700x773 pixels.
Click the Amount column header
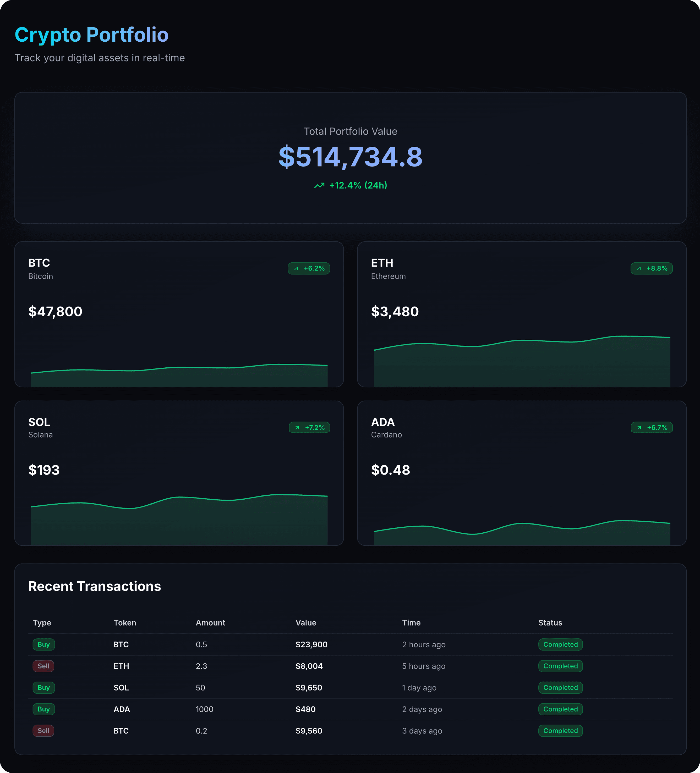(x=210, y=623)
